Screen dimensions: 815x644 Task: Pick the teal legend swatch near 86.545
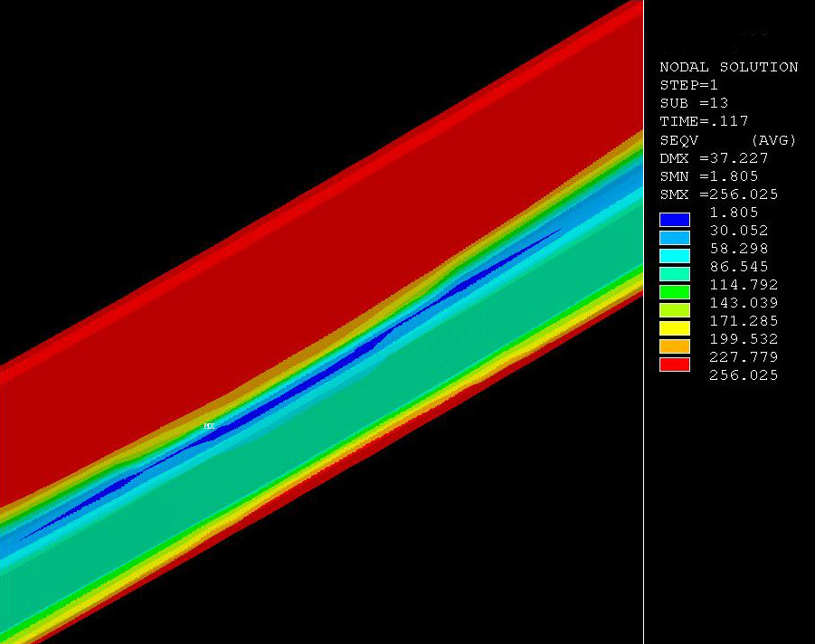pyautogui.click(x=675, y=273)
